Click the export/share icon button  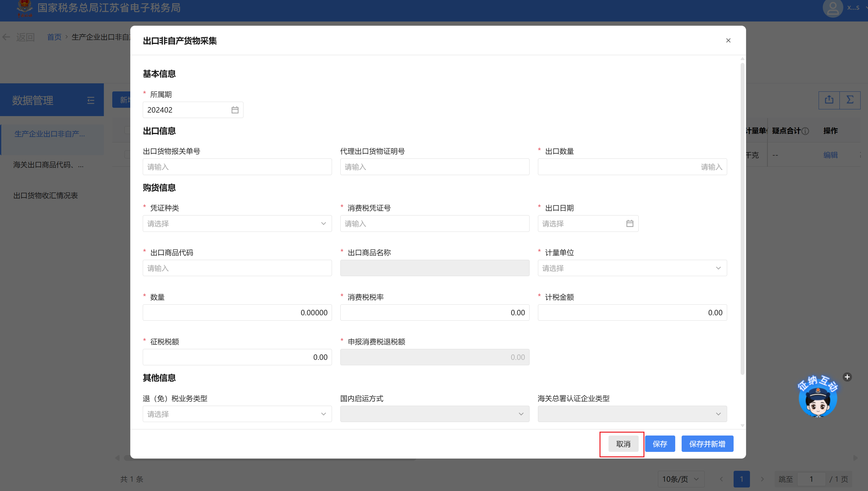pos(829,100)
